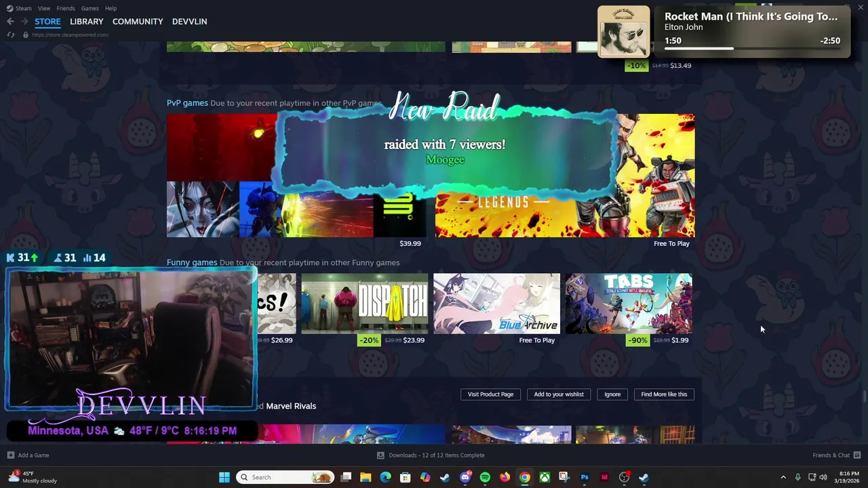Open the Marvel Rivals link
The height and width of the screenshot is (488, 868).
(x=291, y=406)
